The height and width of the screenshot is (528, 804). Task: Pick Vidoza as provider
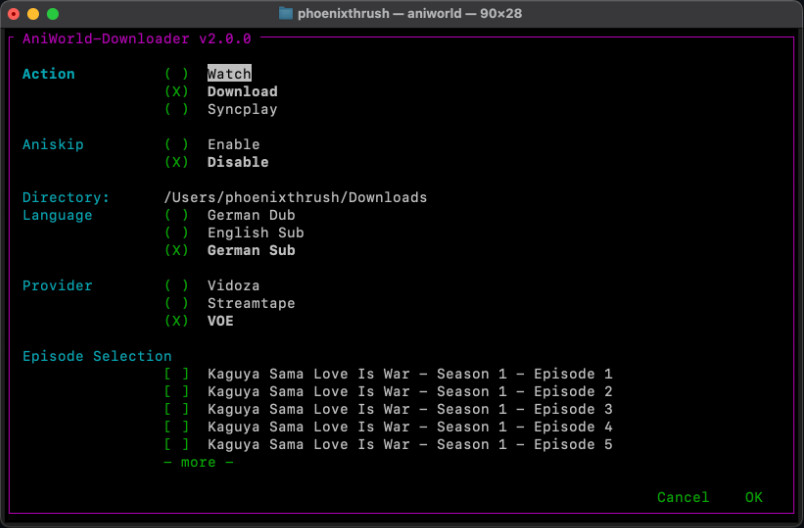233,286
